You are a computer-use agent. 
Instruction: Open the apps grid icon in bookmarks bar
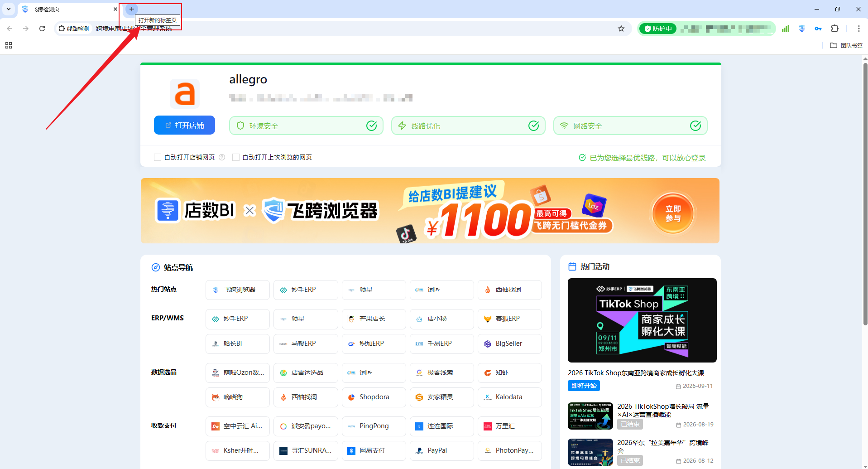tap(9, 45)
